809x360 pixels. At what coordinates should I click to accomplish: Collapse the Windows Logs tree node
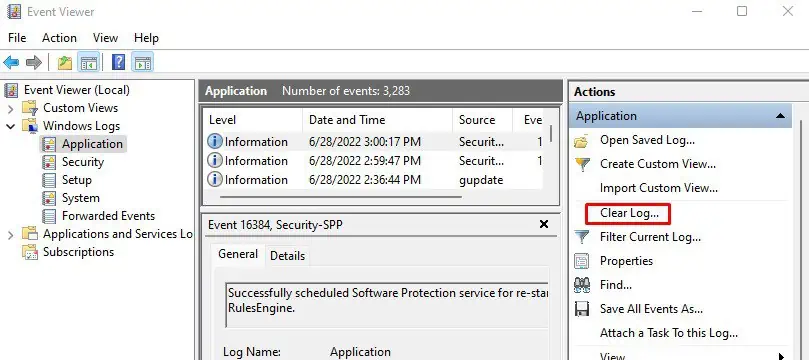tap(11, 126)
